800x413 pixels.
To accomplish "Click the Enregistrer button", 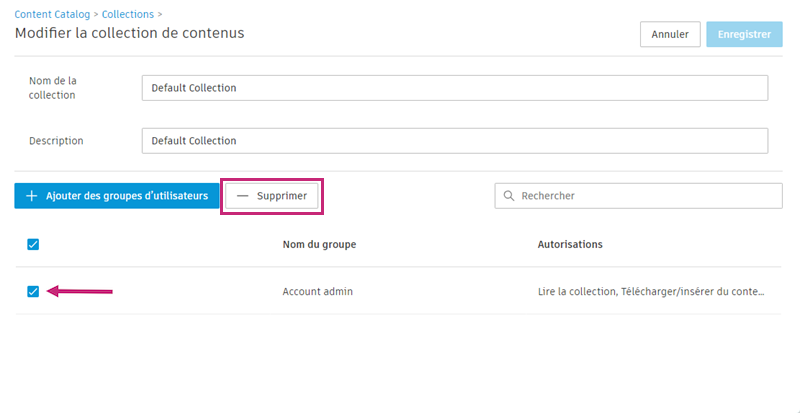I will (744, 34).
